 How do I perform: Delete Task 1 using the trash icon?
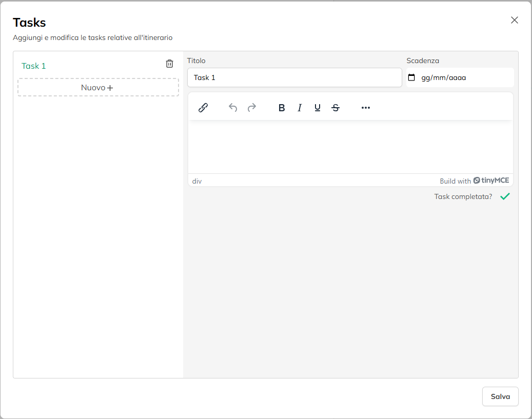[x=169, y=64]
